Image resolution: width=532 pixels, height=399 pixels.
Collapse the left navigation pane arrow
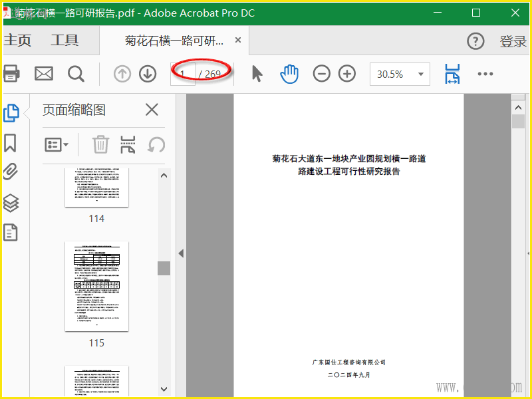[181, 253]
